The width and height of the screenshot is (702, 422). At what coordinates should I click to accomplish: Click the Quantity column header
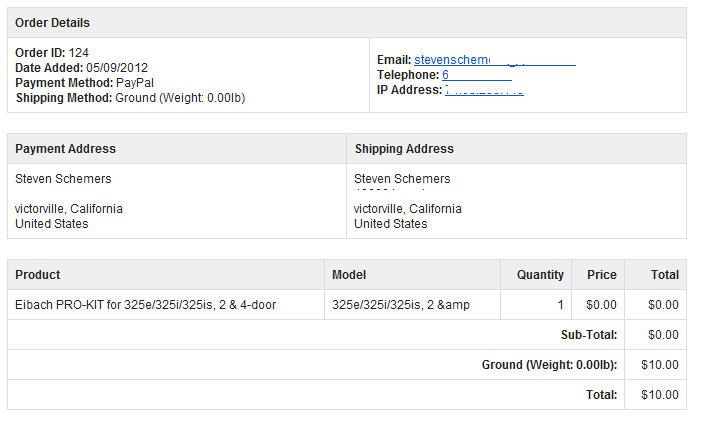click(540, 275)
